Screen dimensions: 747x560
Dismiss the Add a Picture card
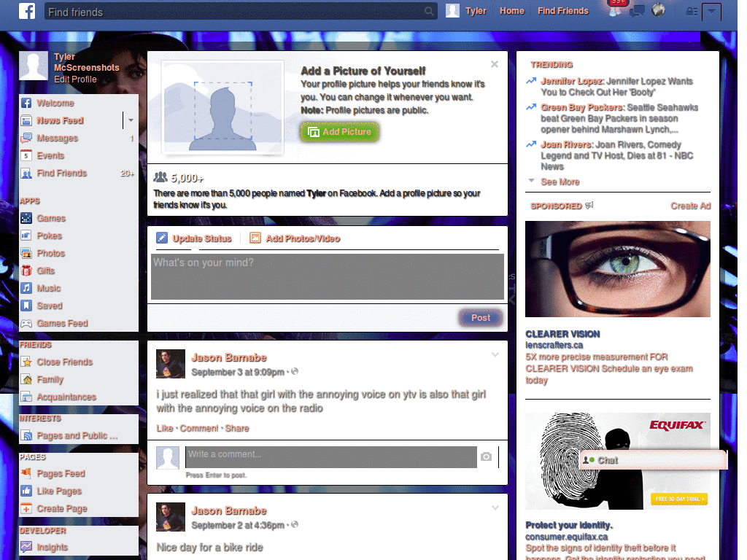495,64
